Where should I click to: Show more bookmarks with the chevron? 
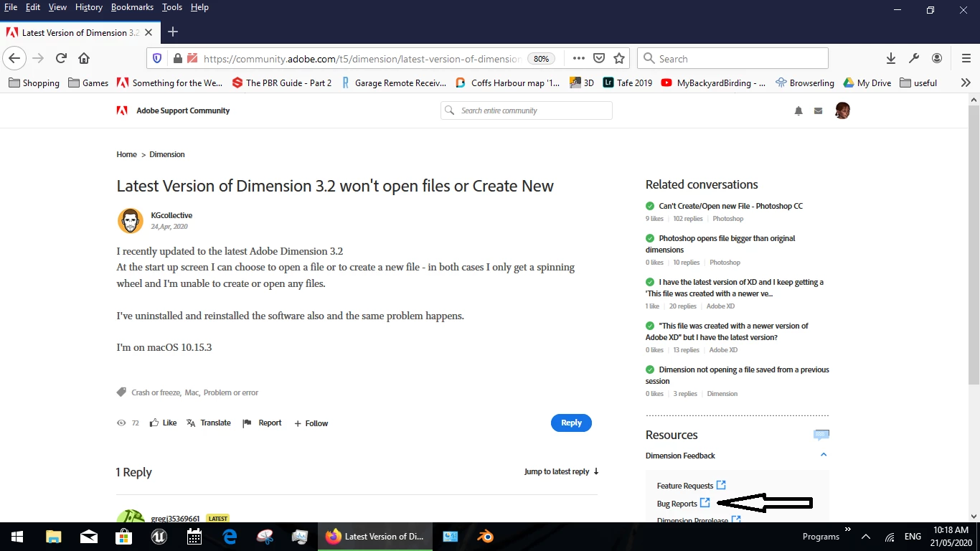(966, 83)
